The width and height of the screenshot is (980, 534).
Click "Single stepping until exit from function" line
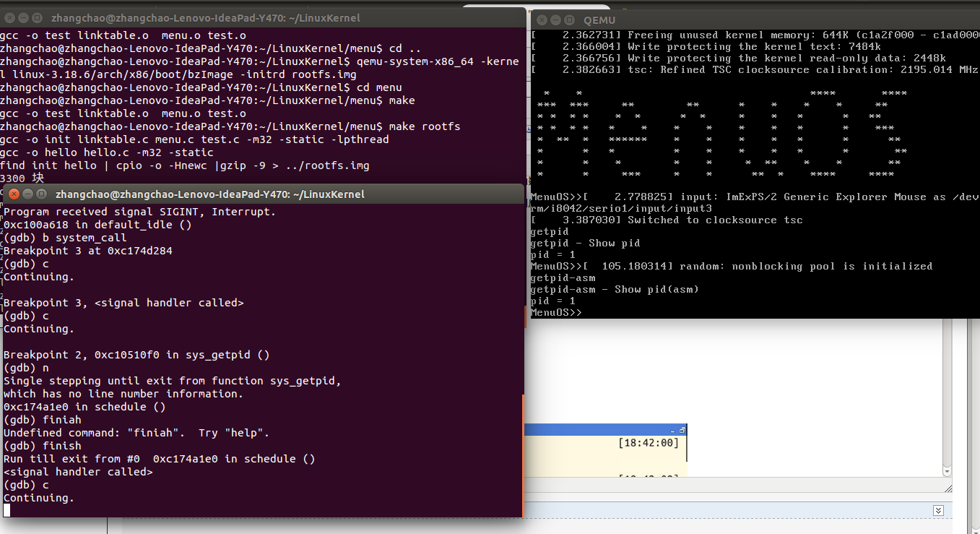[x=173, y=381]
